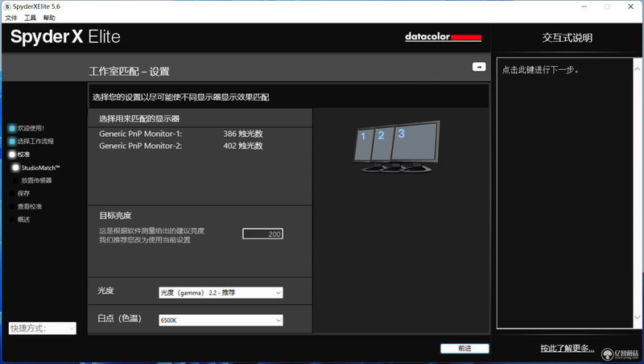The image size is (644, 364).
Task: Select the 校准 step in sidebar
Action: (19, 155)
